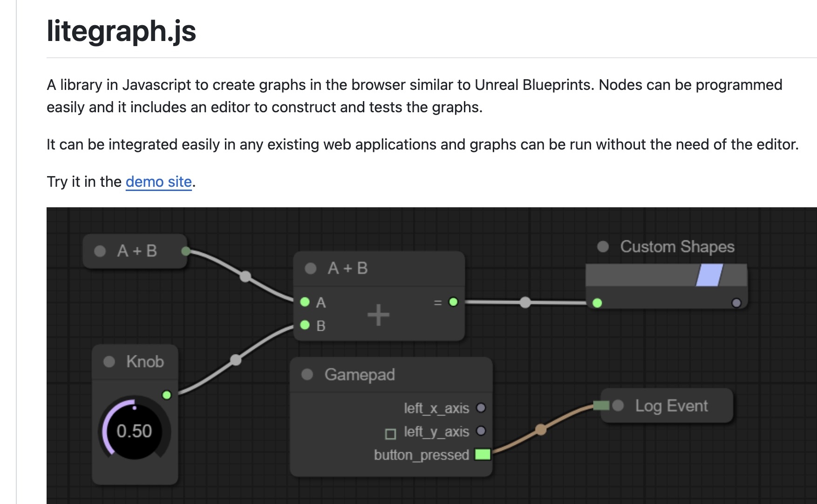Screen dimensions: 817x504
Task: Click the Log Event green input slot
Action: [x=601, y=406]
